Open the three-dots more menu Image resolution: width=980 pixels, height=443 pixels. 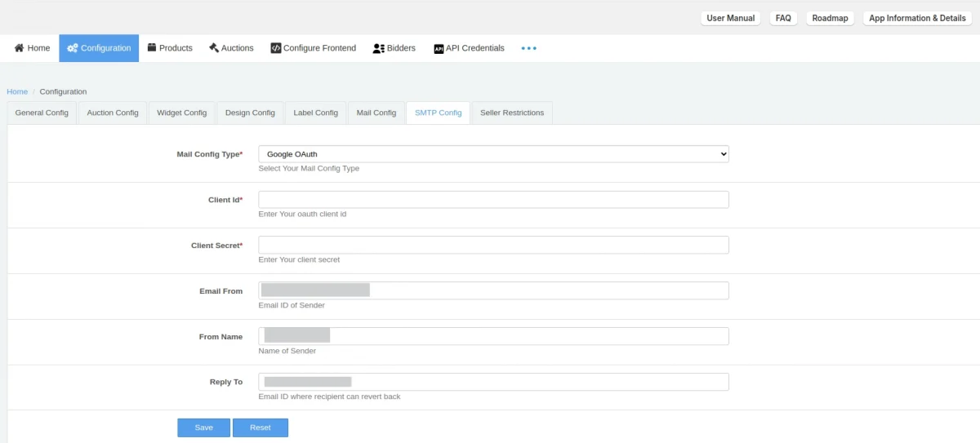529,48
